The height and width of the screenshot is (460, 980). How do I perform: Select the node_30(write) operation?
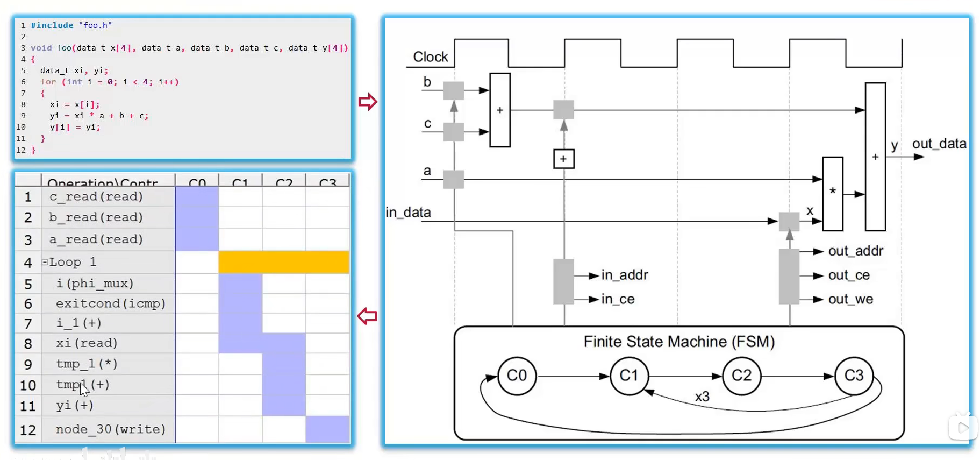tap(111, 429)
